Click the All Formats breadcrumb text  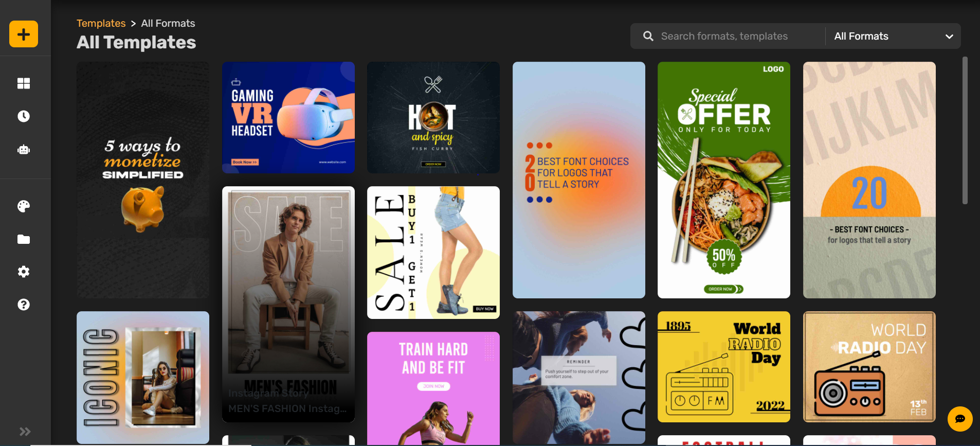[168, 23]
